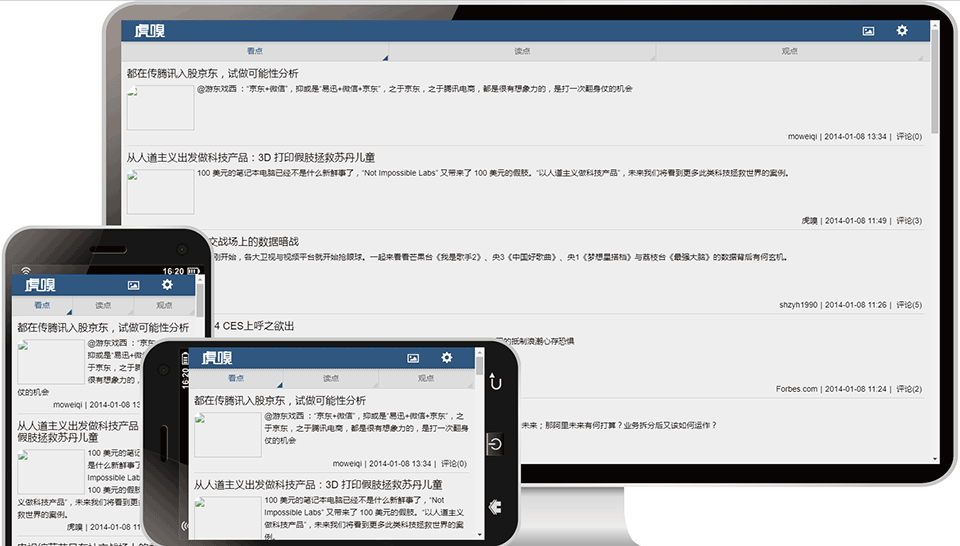960x546 pixels.
Task: Tap the hardware key below the home button on the landscape phone
Action: coord(495,507)
